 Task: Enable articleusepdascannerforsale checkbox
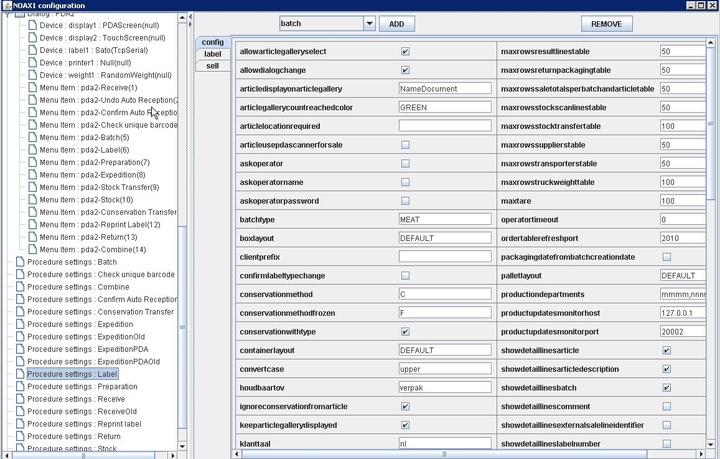coord(405,145)
